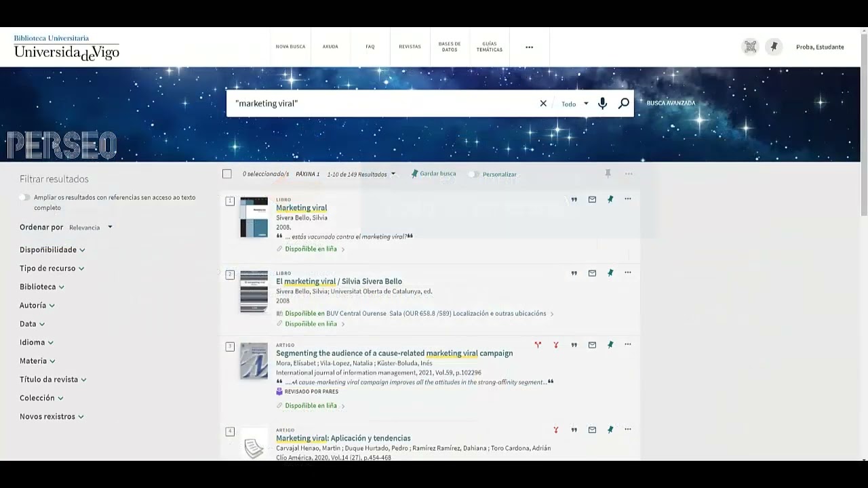Show cited references for Segmenting the audience article

pyautogui.click(x=556, y=345)
